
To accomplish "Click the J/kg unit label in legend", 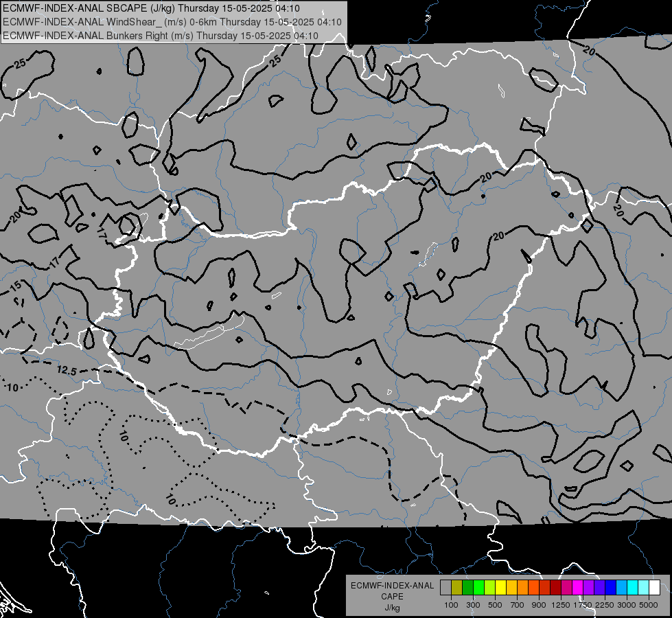I will (392, 608).
